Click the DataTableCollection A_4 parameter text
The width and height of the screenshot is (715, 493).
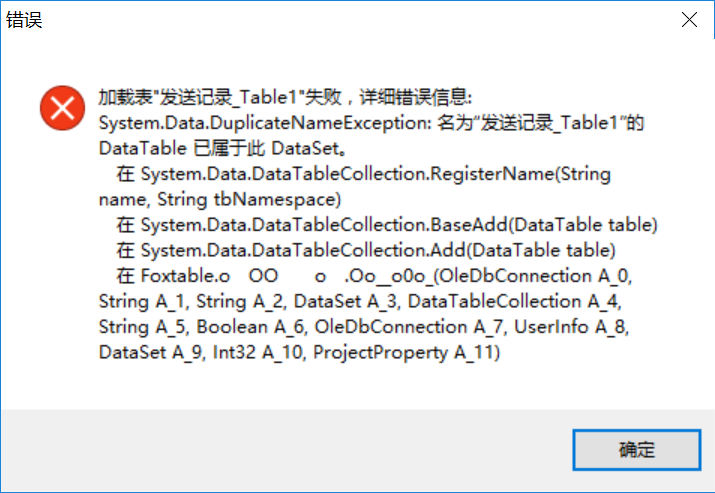pyautogui.click(x=514, y=302)
